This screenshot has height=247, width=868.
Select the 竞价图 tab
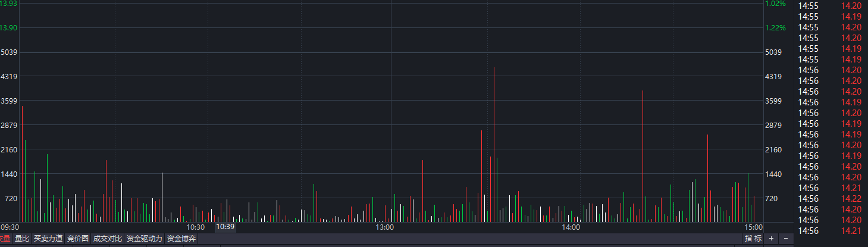(x=78, y=239)
